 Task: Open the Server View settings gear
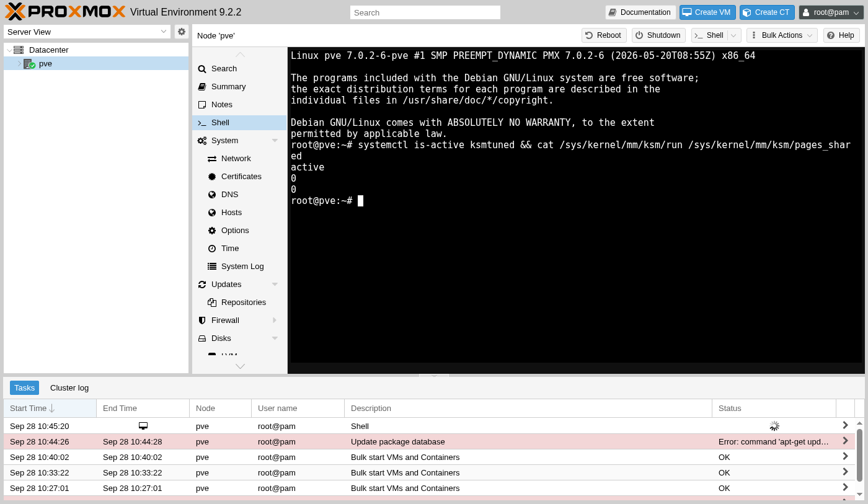tap(182, 32)
